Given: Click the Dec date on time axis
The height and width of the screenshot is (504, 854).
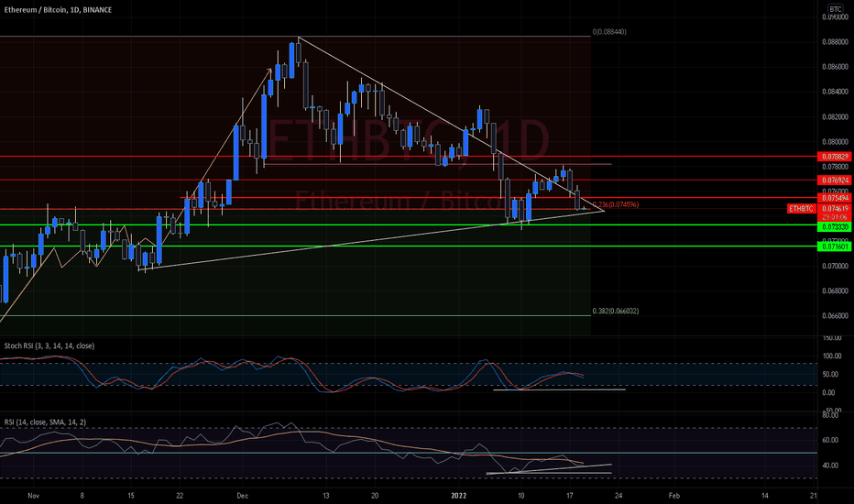Looking at the screenshot, I should [243, 496].
